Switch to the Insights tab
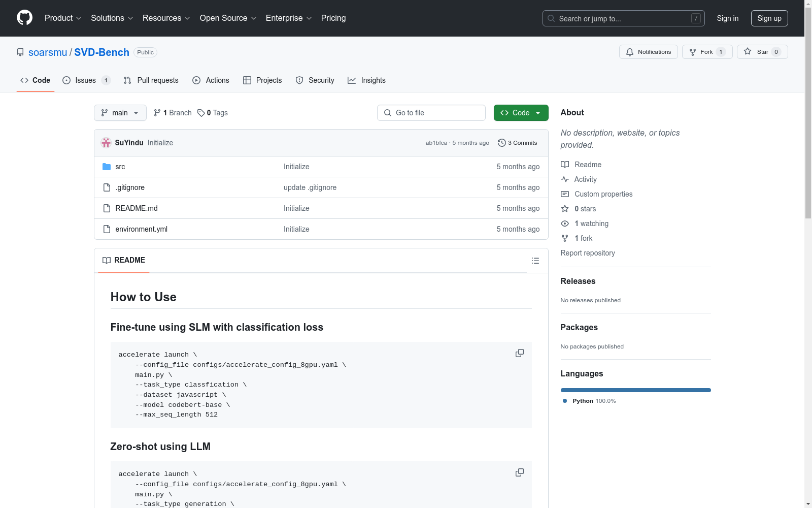This screenshot has width=812, height=508. click(366, 80)
